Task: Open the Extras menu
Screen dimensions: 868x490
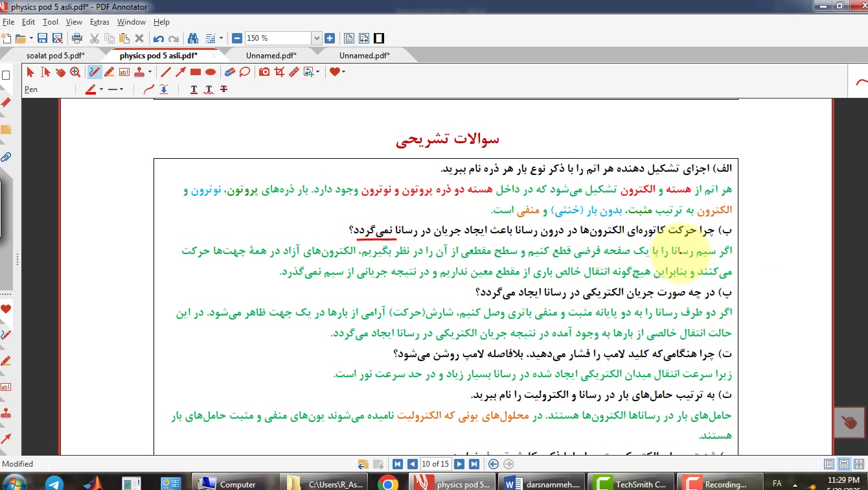Action: coord(100,22)
